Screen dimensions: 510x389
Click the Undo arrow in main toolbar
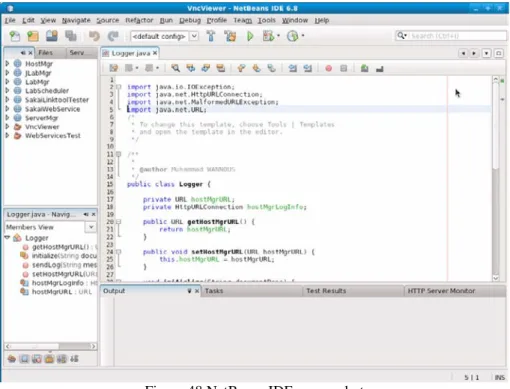click(94, 36)
